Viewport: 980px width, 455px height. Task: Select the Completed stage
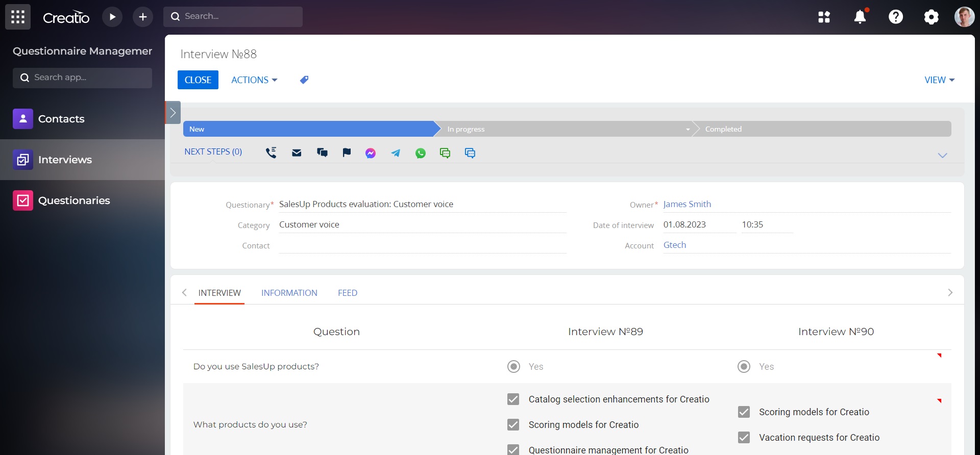[x=824, y=129]
